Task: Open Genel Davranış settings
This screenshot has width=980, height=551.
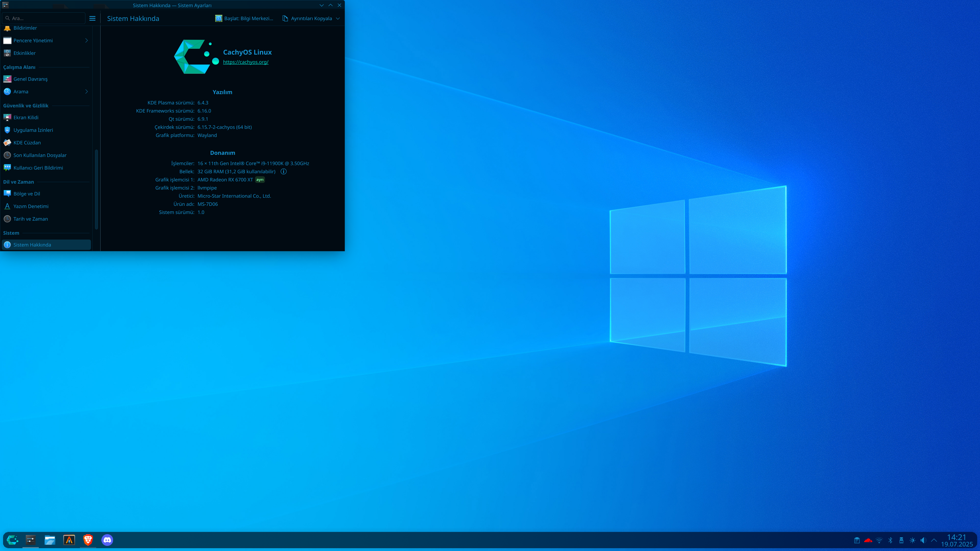Action: coord(46,79)
